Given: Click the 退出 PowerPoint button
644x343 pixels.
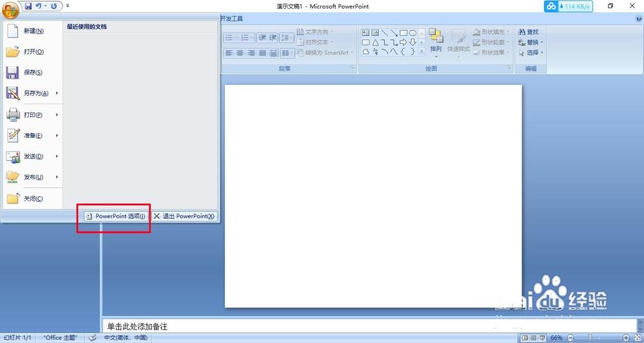Looking at the screenshot, I should pos(184,216).
